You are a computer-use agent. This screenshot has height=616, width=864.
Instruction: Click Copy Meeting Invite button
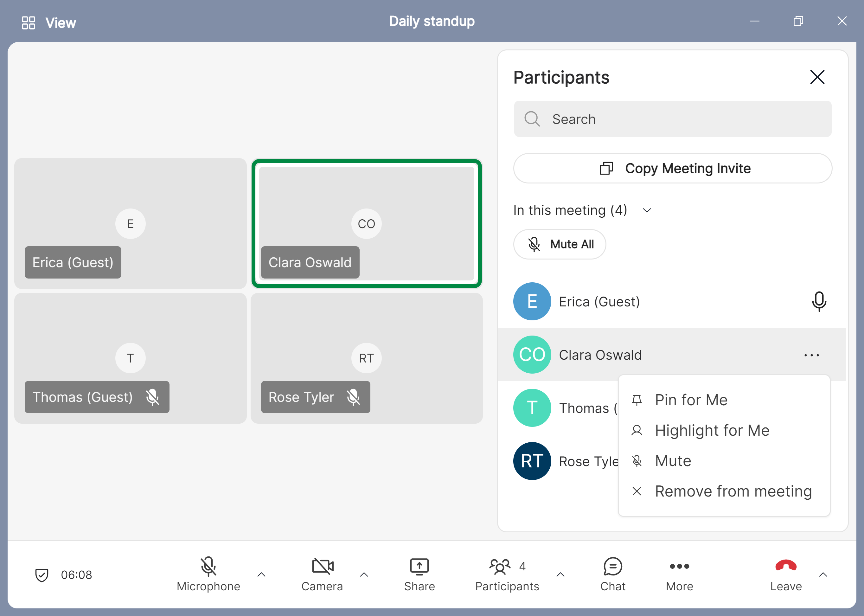[x=672, y=168]
